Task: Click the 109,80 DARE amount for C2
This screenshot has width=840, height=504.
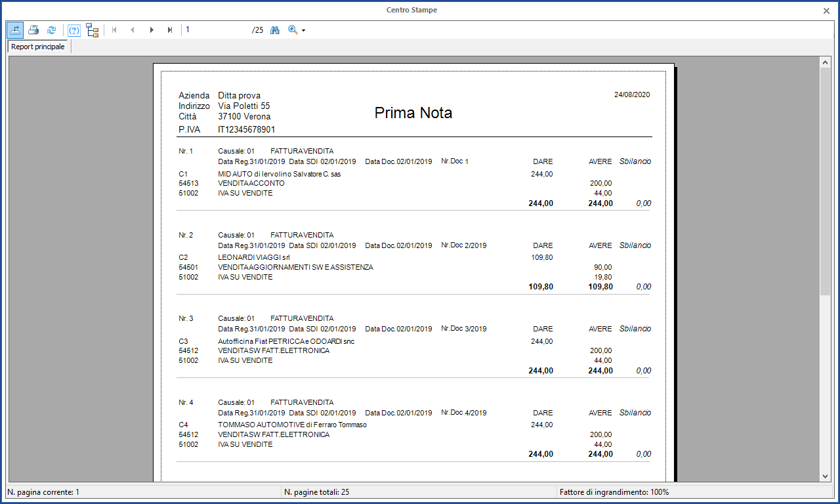Action: (x=542, y=258)
